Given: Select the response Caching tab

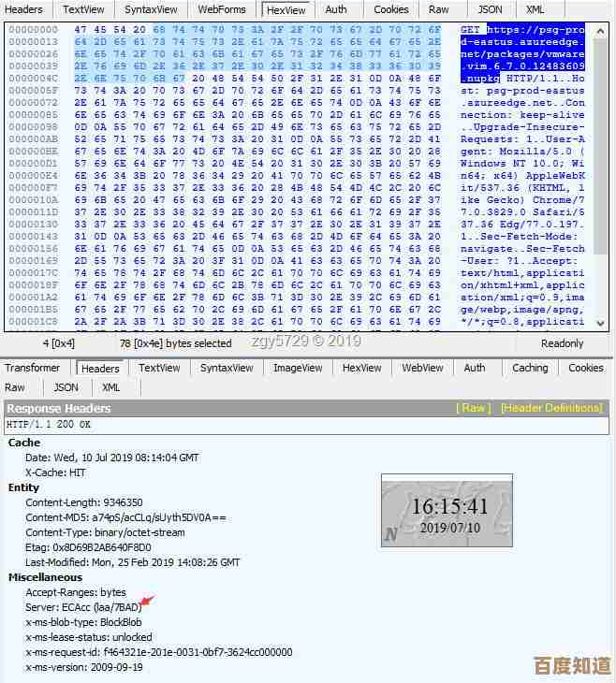Looking at the screenshot, I should click(530, 368).
